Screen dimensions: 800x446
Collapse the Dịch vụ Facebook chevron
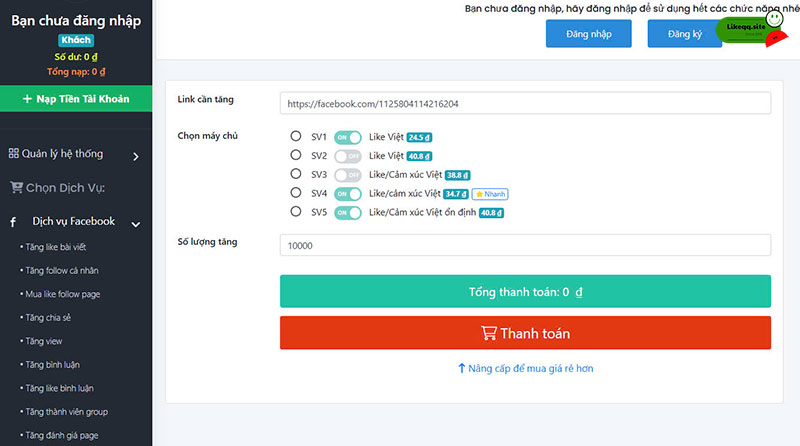pyautogui.click(x=136, y=224)
